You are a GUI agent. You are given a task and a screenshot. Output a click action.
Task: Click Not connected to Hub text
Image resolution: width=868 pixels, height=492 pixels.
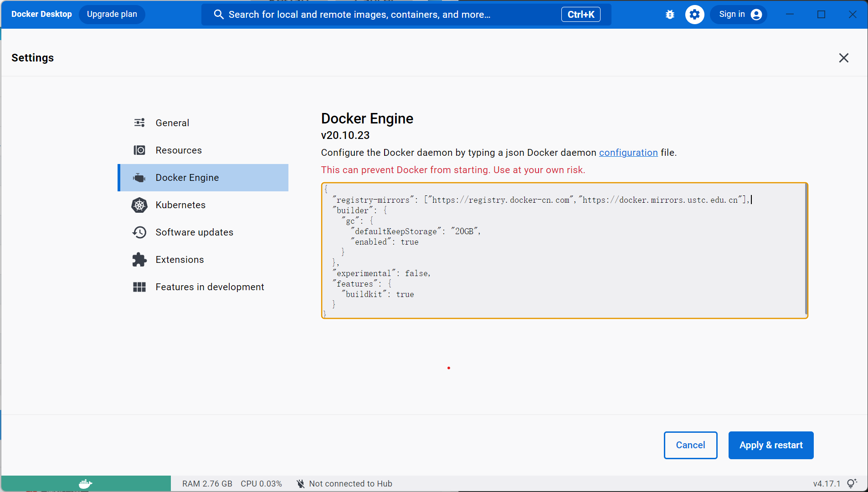tap(350, 484)
